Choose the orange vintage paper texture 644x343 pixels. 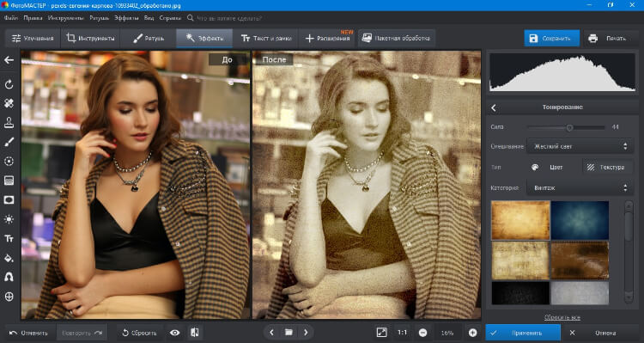[x=520, y=220]
